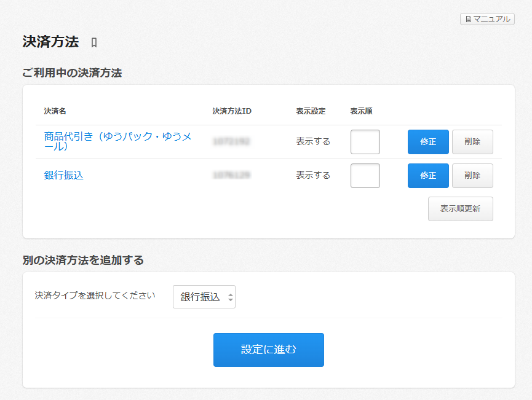Expand the 決済タイプ dropdown showing 銀行振込

(204, 297)
